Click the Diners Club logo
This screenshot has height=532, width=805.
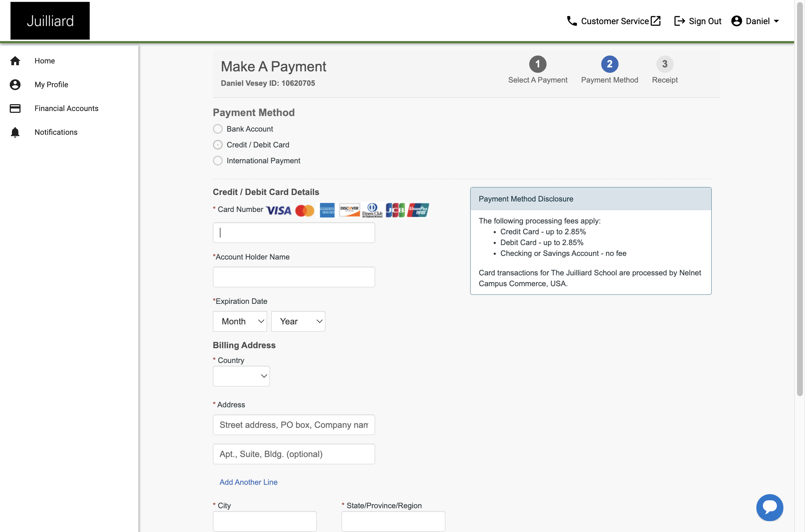point(373,210)
